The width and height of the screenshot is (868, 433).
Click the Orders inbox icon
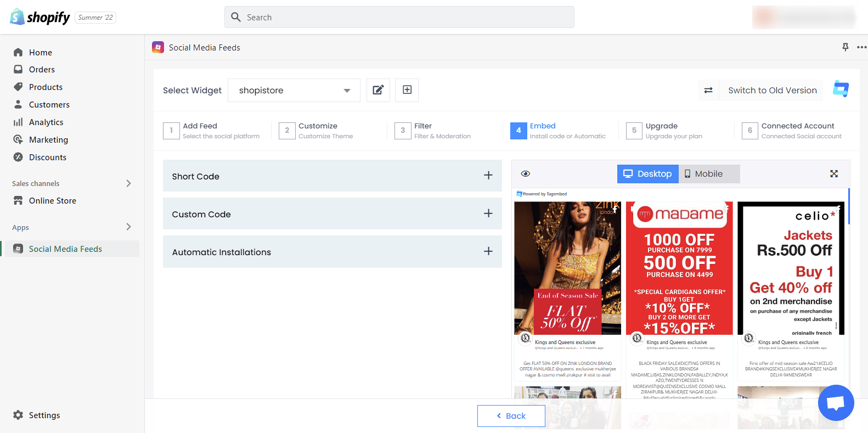pos(18,70)
